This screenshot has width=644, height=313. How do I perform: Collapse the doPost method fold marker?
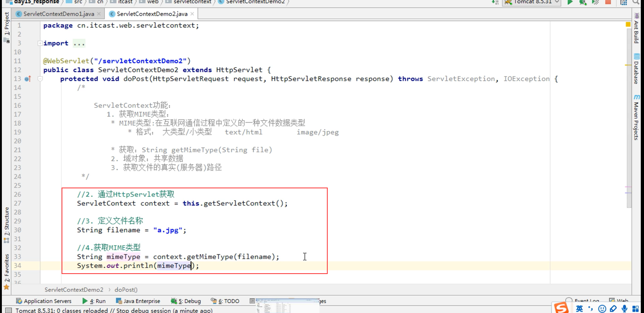click(x=40, y=79)
